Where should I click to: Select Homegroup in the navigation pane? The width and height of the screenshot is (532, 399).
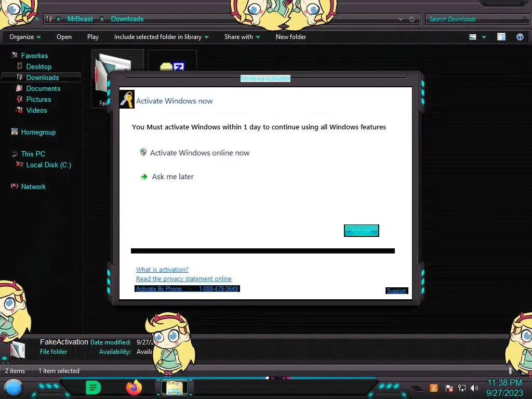click(x=38, y=132)
